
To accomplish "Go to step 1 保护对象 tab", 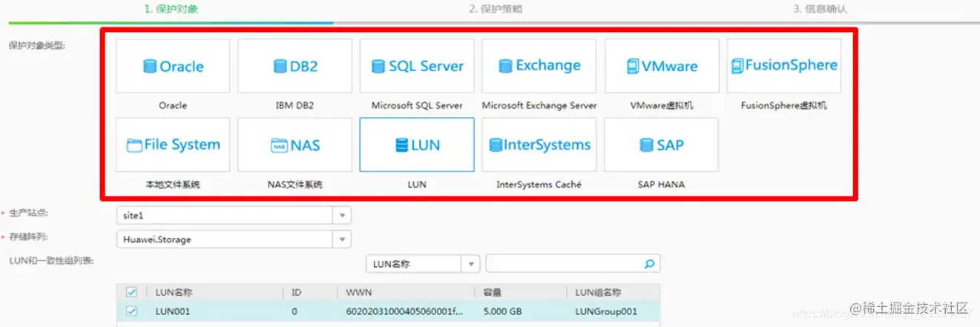I will pos(171,10).
